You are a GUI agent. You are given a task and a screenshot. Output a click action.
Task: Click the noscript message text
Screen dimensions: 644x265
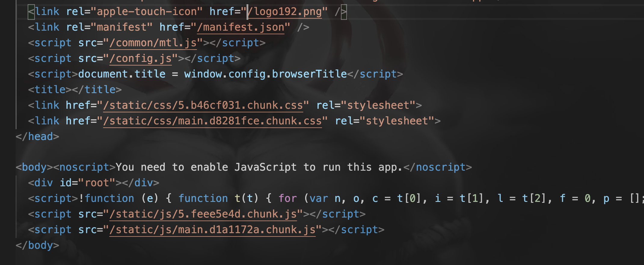click(x=259, y=167)
